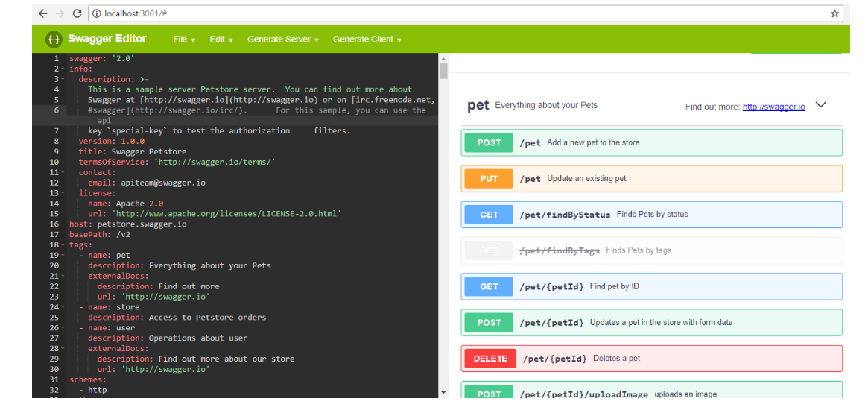Click termsOfService line in editor
Screen dimensions: 868x410
point(177,162)
